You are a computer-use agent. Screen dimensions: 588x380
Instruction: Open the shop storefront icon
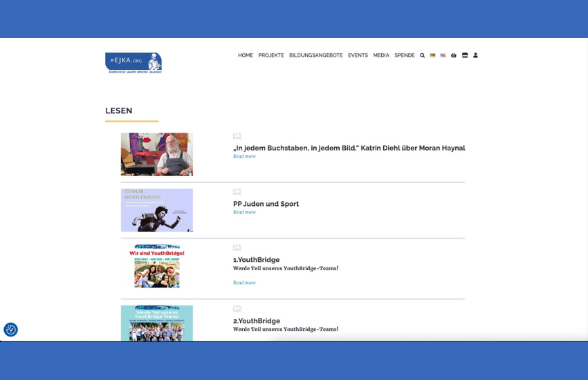point(465,55)
